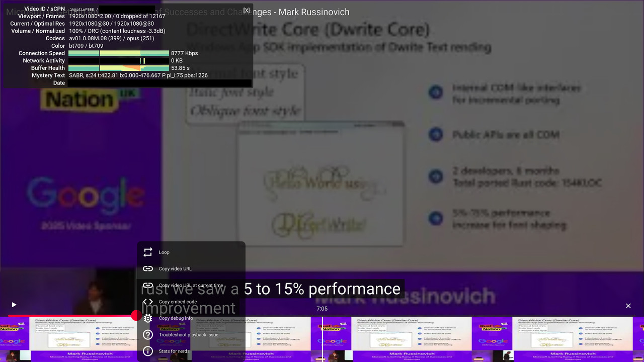The image size is (644, 362).
Task: Click the Network Activity graph
Action: [119, 61]
